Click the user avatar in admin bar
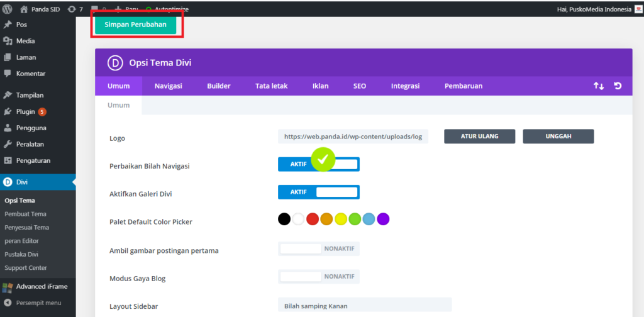The image size is (644, 317). click(638, 9)
